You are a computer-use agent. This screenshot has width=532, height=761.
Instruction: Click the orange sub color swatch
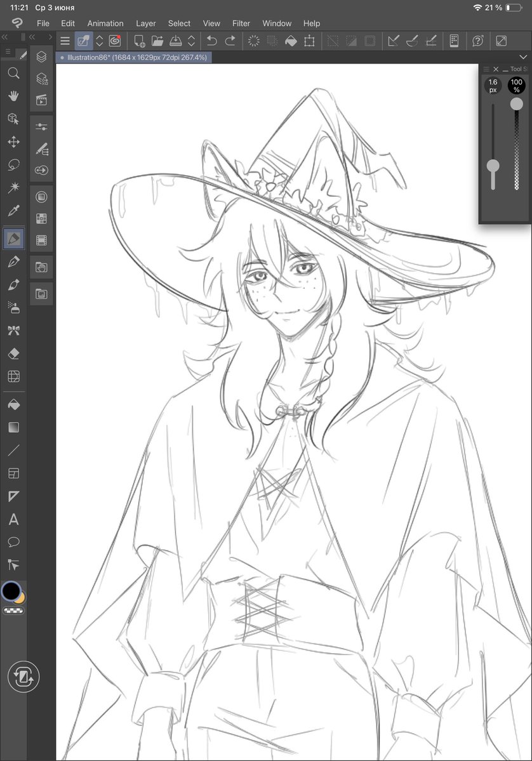(21, 598)
